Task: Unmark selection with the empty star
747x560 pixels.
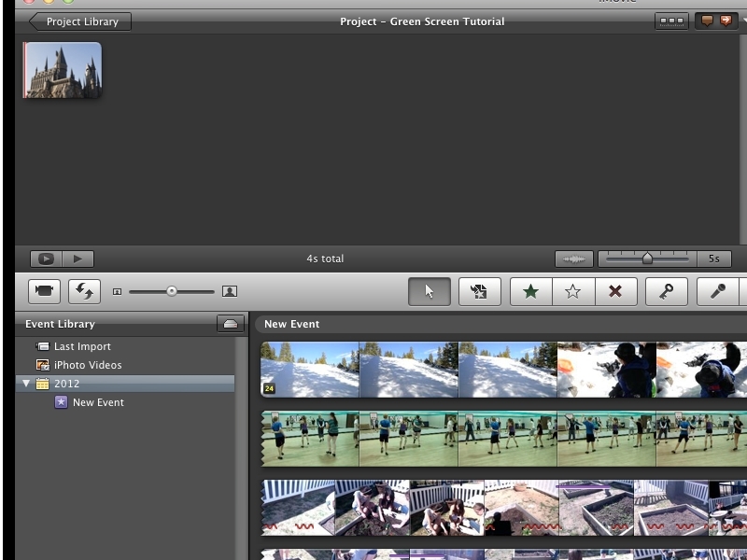Action: point(573,291)
